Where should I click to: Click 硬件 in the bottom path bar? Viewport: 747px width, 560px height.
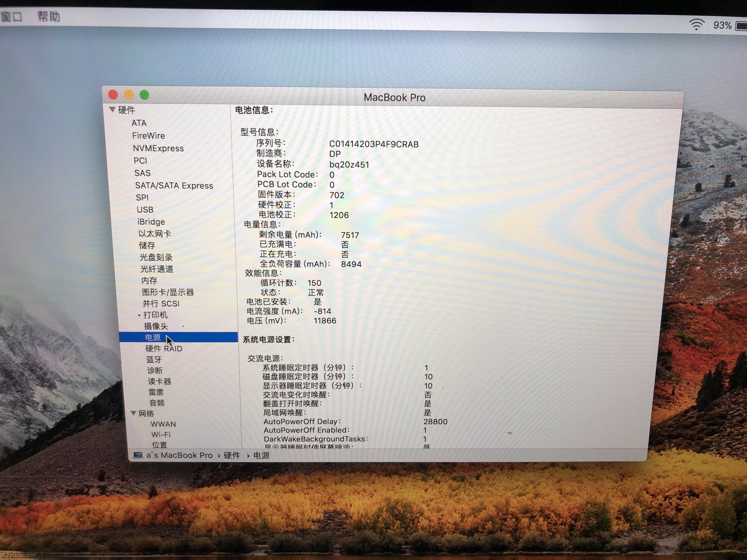point(232,455)
